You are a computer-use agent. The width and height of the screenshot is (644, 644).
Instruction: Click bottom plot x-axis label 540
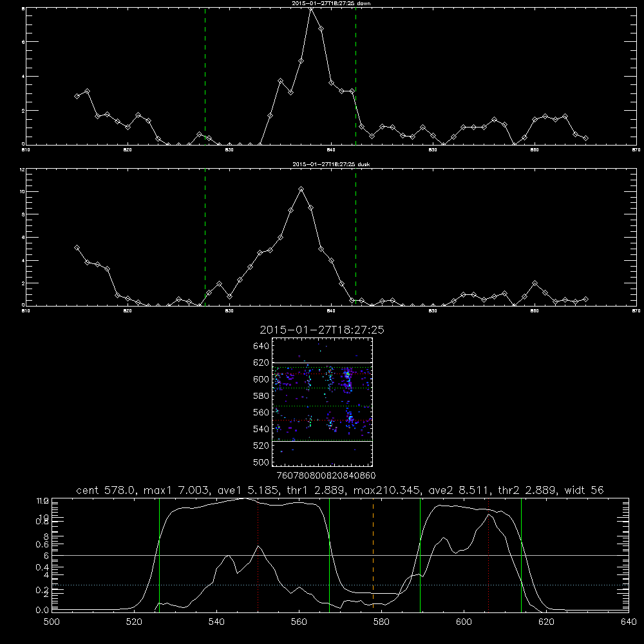tap(216, 622)
